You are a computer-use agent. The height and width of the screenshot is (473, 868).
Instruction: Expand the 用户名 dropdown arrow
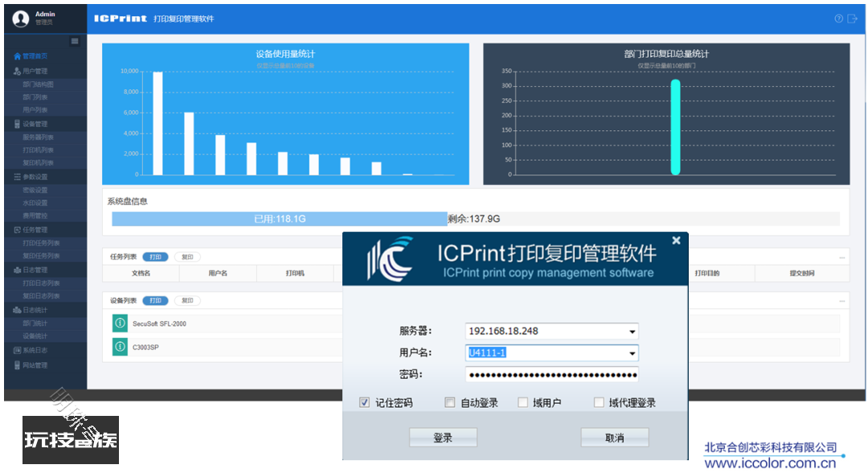coord(632,353)
